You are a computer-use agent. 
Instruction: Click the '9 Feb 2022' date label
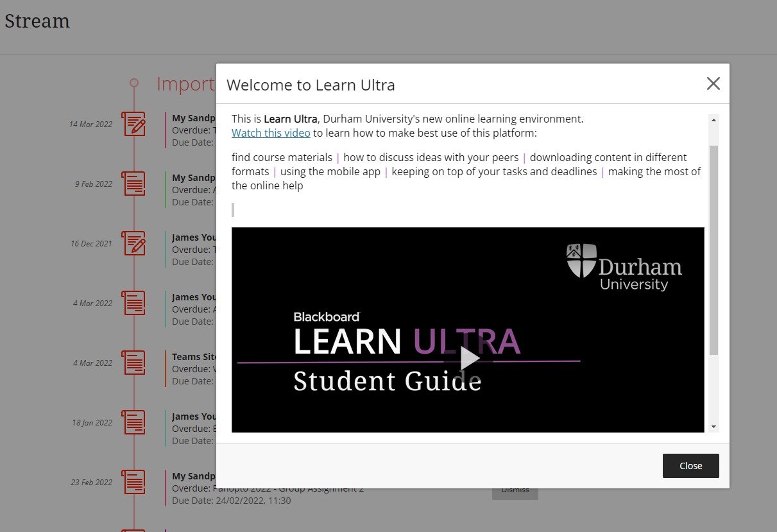point(94,184)
